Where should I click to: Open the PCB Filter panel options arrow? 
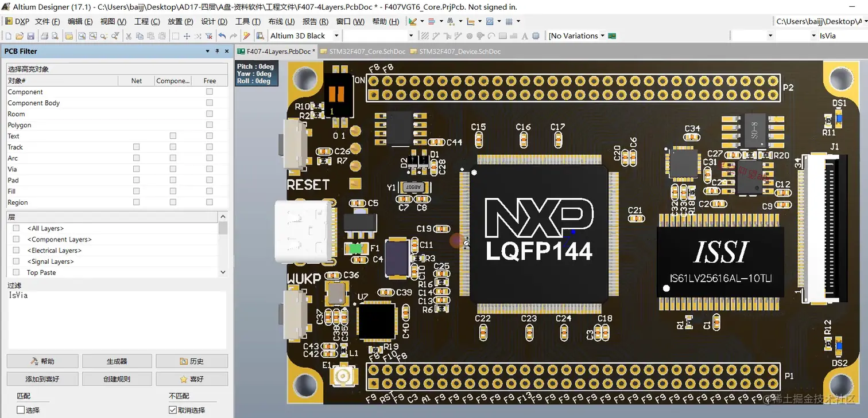207,51
